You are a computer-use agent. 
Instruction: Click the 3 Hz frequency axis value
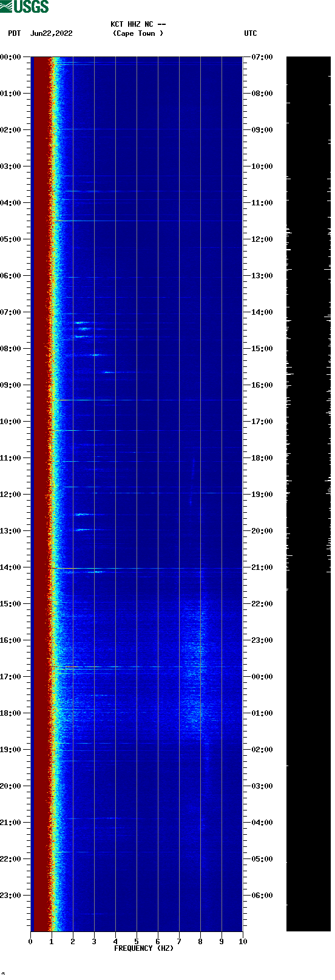pyautogui.click(x=94, y=942)
